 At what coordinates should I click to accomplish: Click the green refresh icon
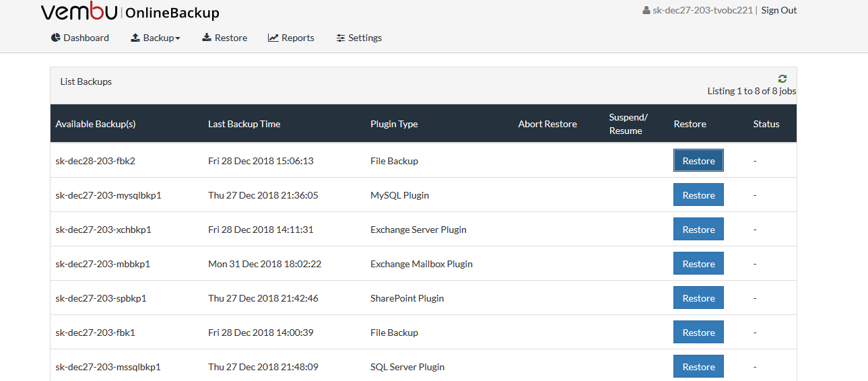(x=782, y=79)
